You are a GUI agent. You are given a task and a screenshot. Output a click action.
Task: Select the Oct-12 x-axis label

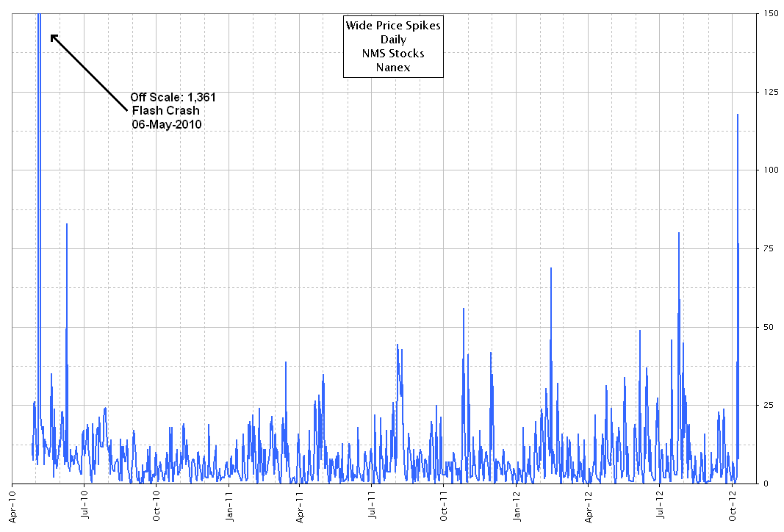coord(732,506)
